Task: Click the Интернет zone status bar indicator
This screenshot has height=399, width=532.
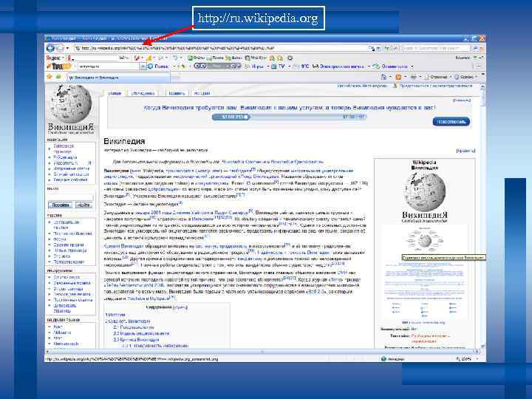Action: tap(392, 358)
